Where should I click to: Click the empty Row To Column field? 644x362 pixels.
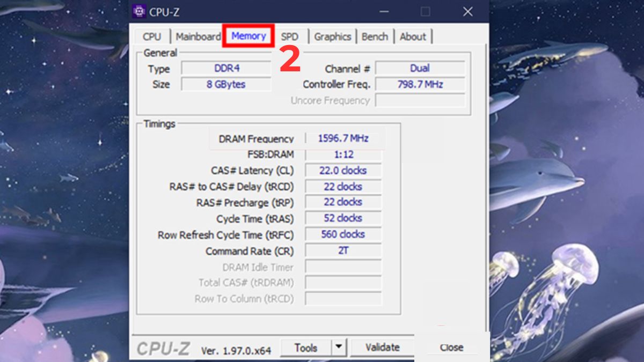(343, 299)
